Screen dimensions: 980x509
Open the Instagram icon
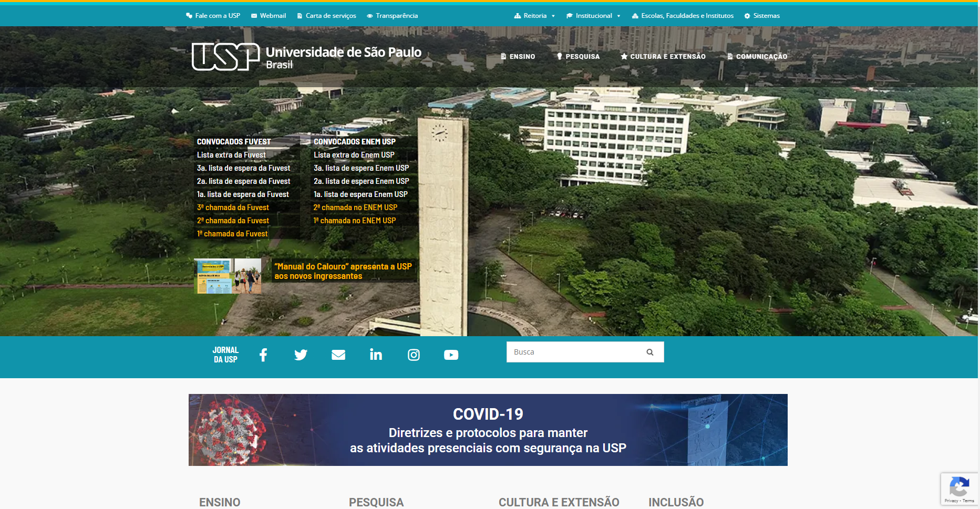pyautogui.click(x=414, y=355)
